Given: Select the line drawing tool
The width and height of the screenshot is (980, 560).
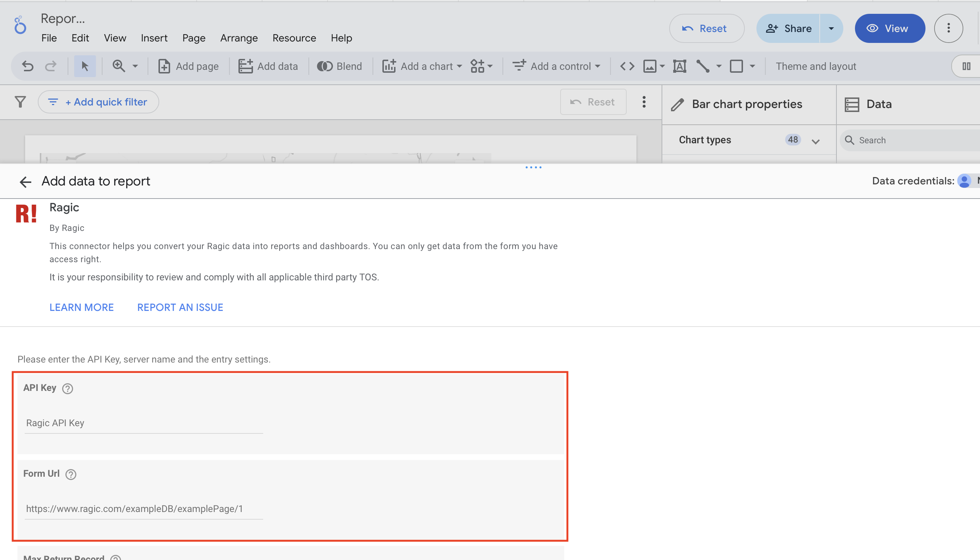Looking at the screenshot, I should (x=703, y=66).
